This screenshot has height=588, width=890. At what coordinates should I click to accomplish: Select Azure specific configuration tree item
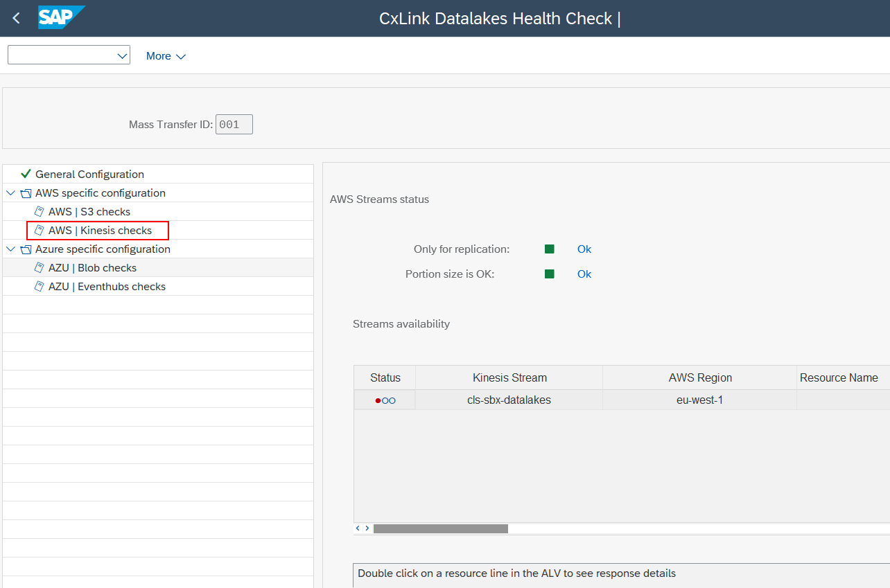coord(103,249)
